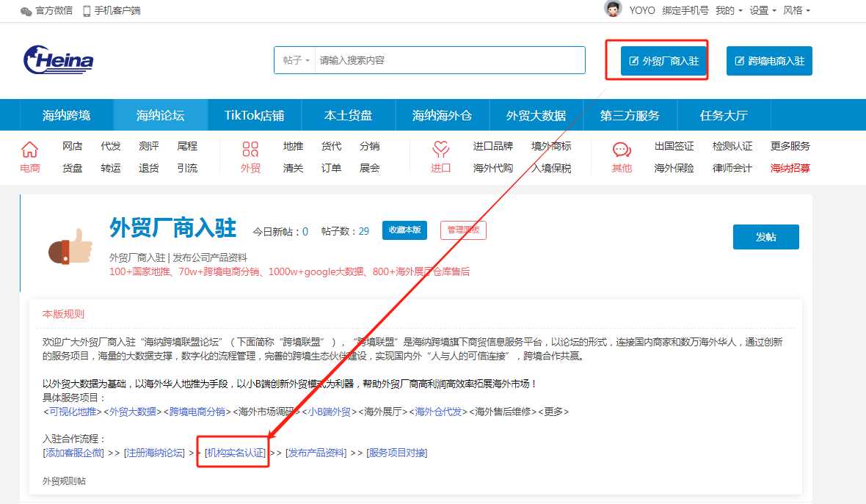The width and height of the screenshot is (866, 504).
Task: Click the search content input field
Action: [x=449, y=60]
